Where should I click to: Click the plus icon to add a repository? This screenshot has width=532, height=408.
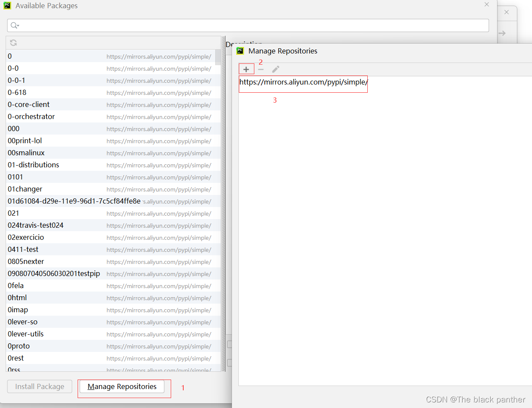pos(246,69)
